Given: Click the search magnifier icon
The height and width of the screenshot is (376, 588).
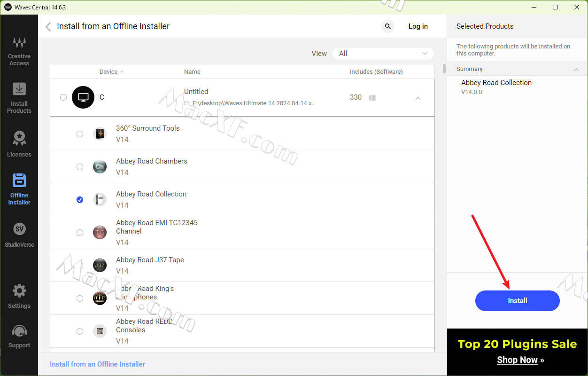Looking at the screenshot, I should click(387, 26).
